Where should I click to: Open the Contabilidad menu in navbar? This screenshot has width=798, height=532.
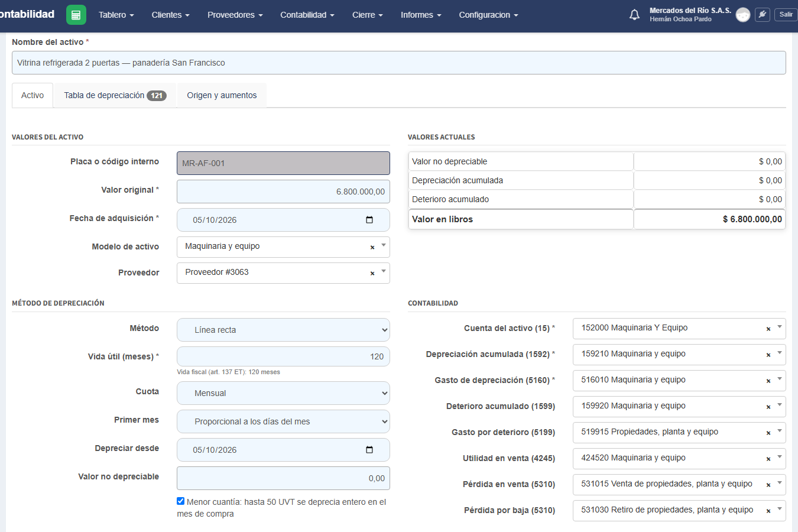pyautogui.click(x=307, y=15)
